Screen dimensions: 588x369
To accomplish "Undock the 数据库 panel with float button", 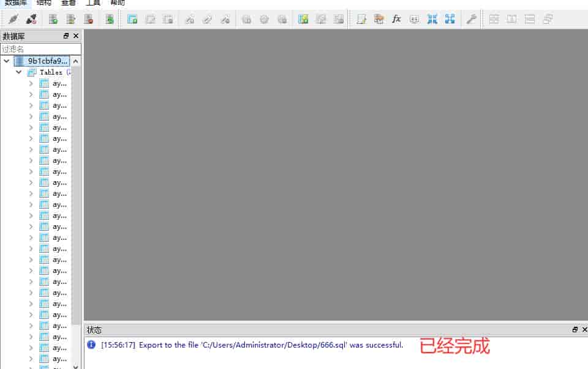I will 66,35.
